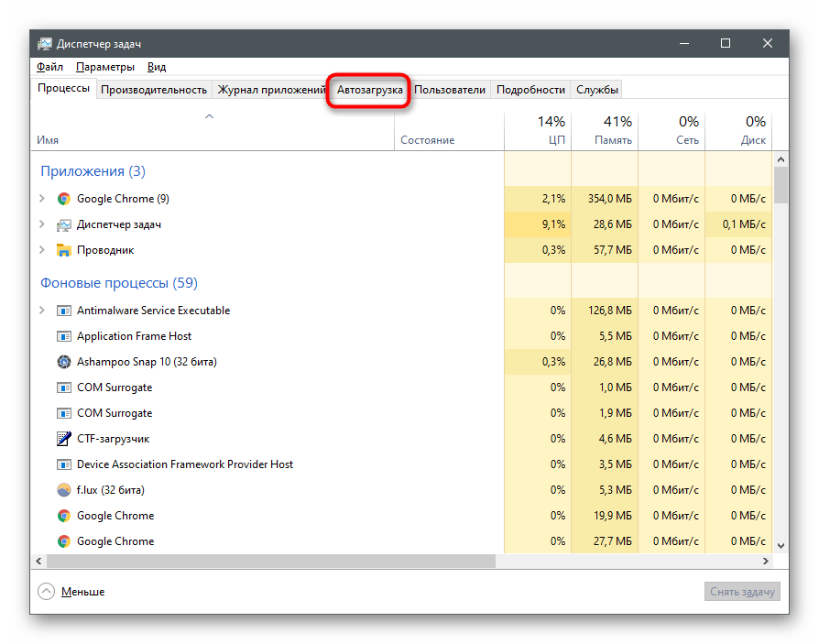Switch to the Производительность tab
This screenshot has width=819, height=644.
[154, 90]
